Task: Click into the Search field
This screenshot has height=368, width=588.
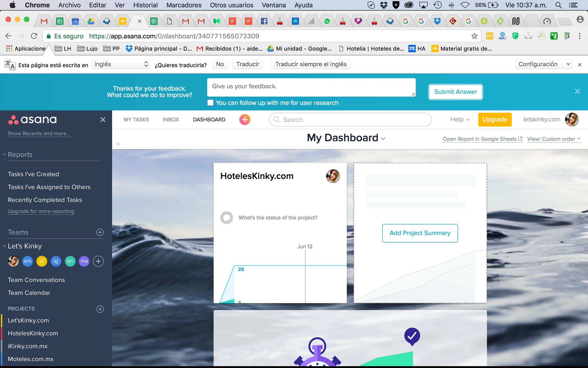Action: (350, 120)
